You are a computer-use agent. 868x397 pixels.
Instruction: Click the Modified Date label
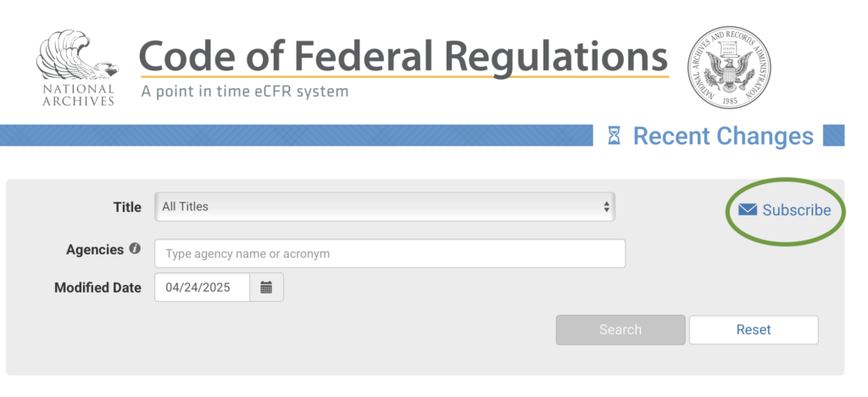click(97, 288)
